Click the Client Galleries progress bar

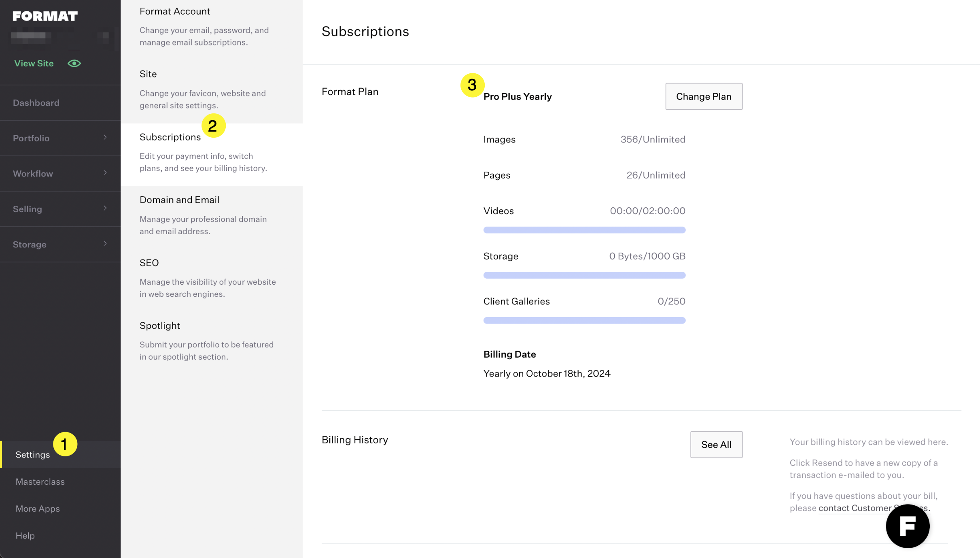tap(584, 320)
